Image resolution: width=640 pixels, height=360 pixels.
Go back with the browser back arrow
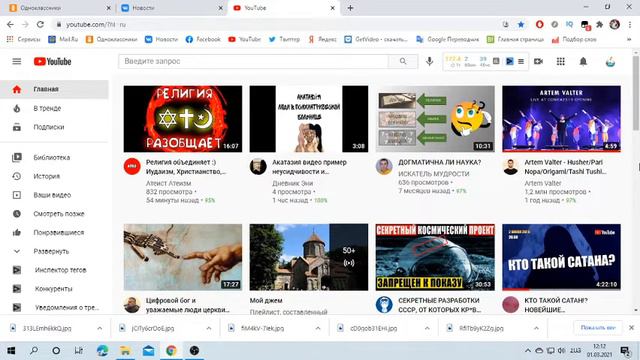click(10, 24)
